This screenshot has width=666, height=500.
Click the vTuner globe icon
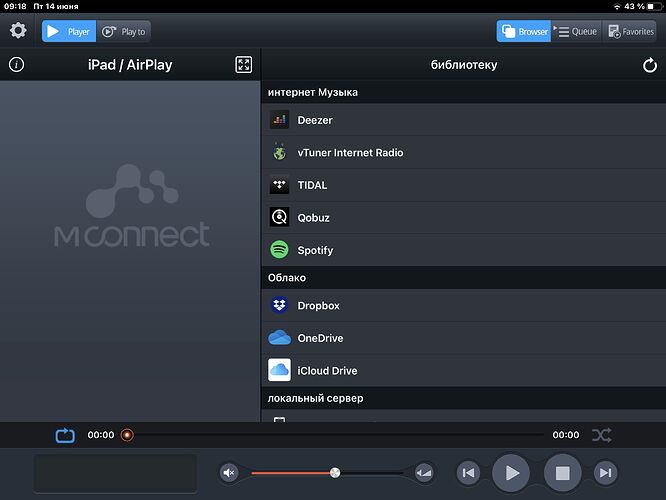[279, 152]
